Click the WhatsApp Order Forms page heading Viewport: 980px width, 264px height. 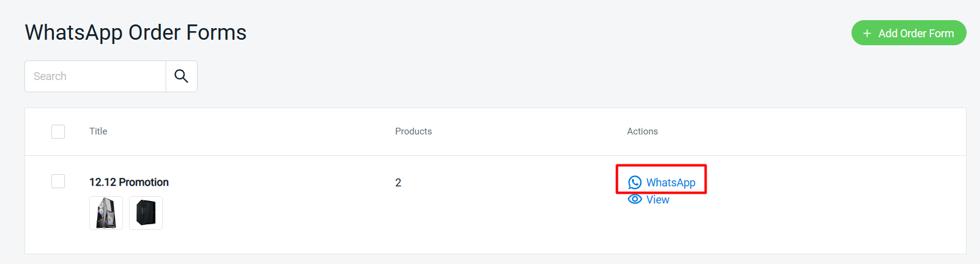point(136,32)
